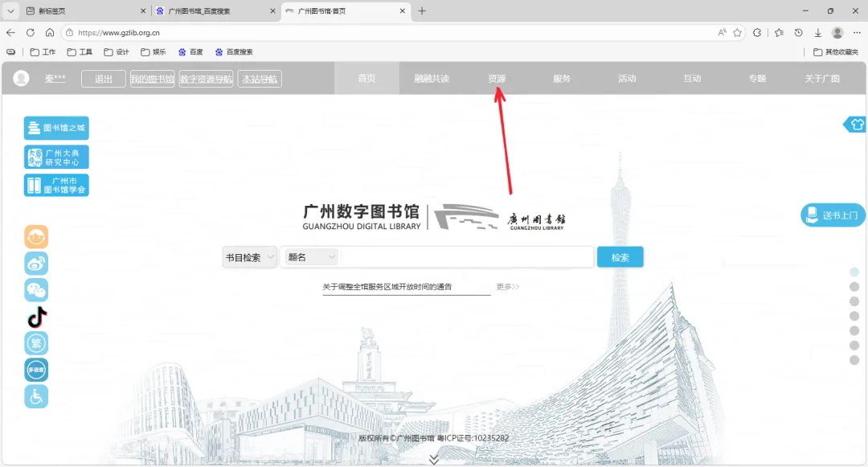This screenshot has width=868, height=467.
Task: Open the 广州市图书馆学会 sidebar shortcut
Action: [x=56, y=185]
